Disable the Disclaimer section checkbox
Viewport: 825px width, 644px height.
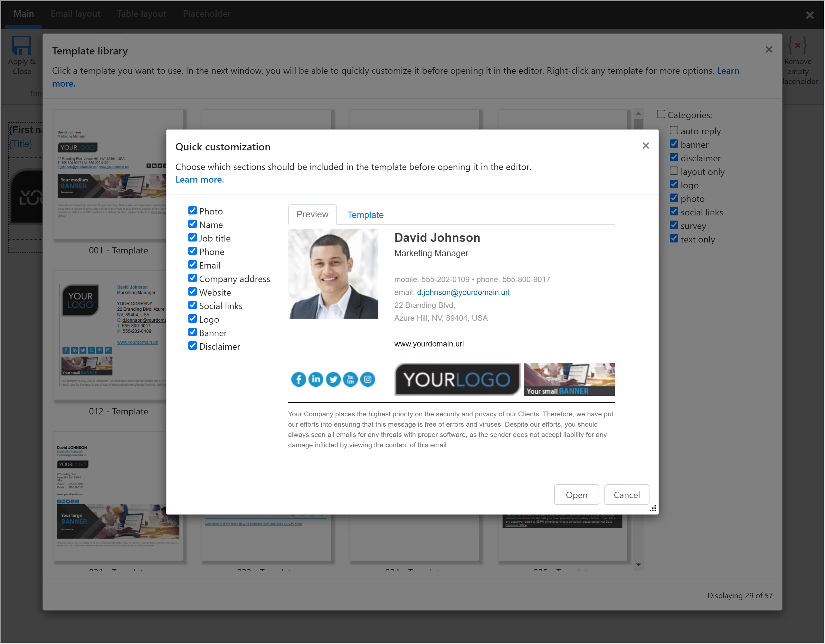(193, 346)
